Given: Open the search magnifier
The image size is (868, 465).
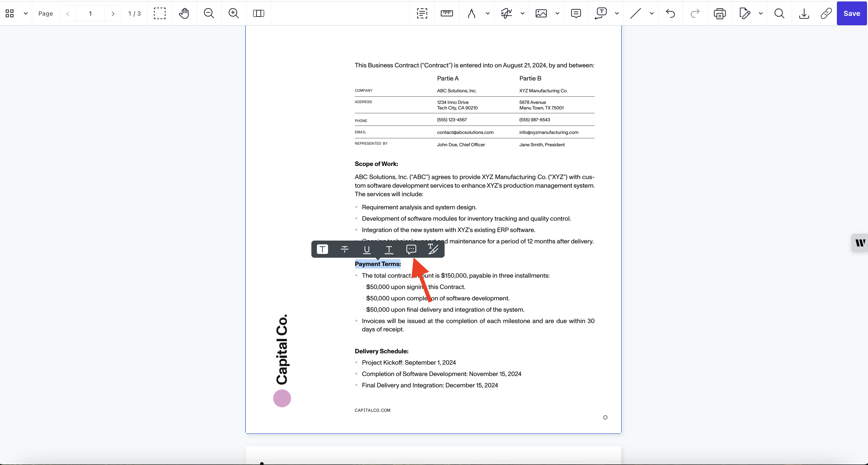Looking at the screenshot, I should click(x=779, y=13).
